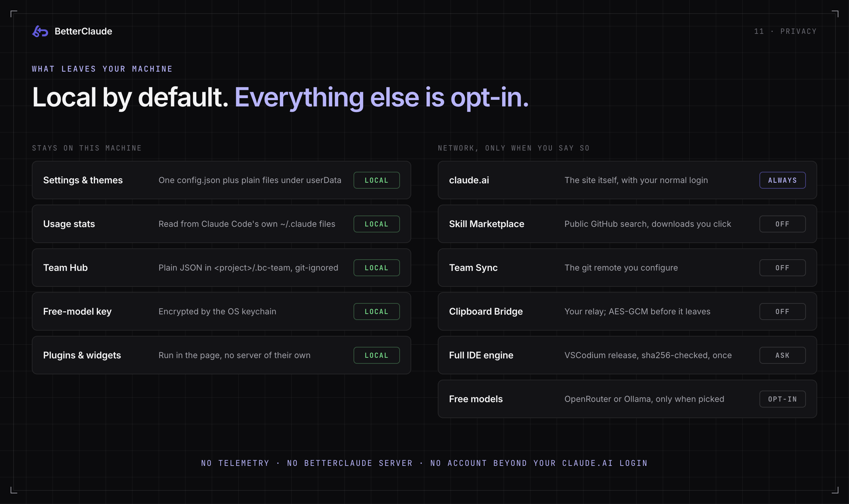Viewport: 849px width, 504px height.
Task: Click 'OpenRouter or Ollama, only when picked'
Action: pyautogui.click(x=644, y=399)
